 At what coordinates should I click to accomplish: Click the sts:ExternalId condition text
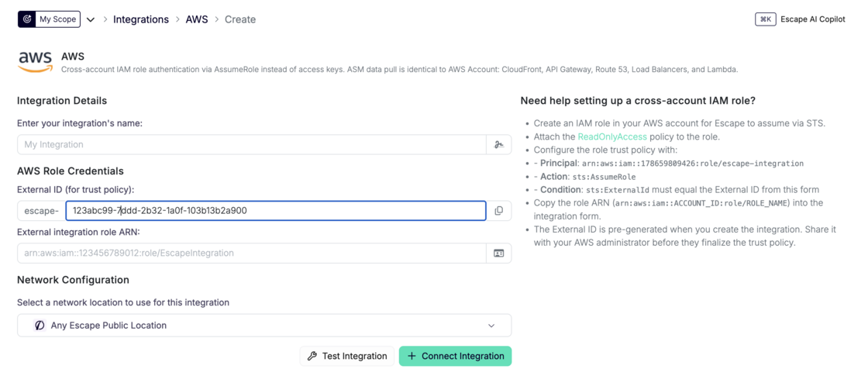pyautogui.click(x=618, y=190)
